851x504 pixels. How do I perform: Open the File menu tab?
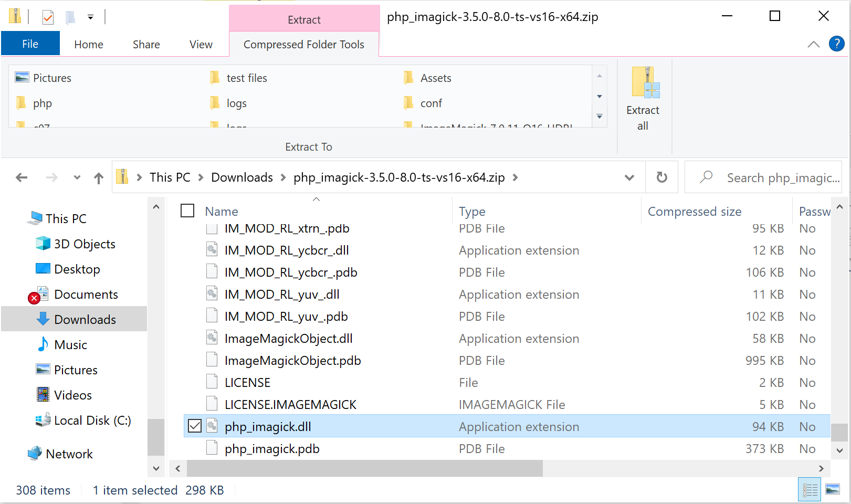tap(30, 44)
